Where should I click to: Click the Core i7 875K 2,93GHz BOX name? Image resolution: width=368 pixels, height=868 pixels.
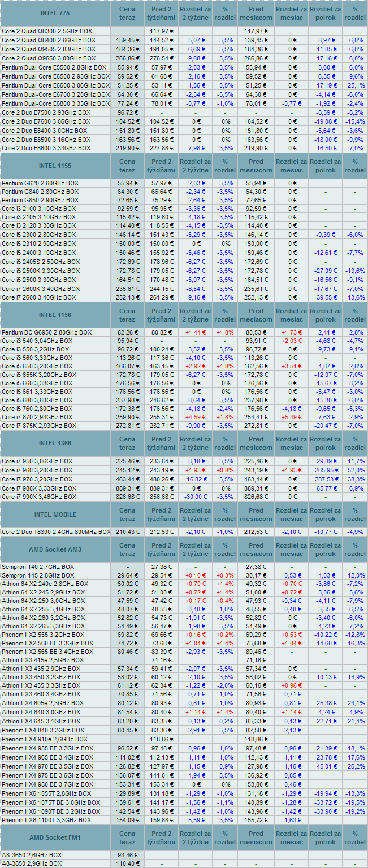pos(39,426)
